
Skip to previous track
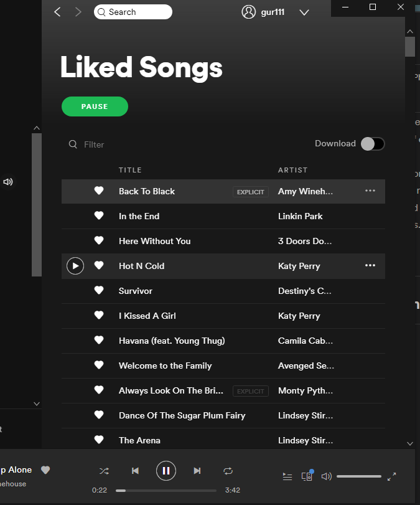(x=135, y=471)
